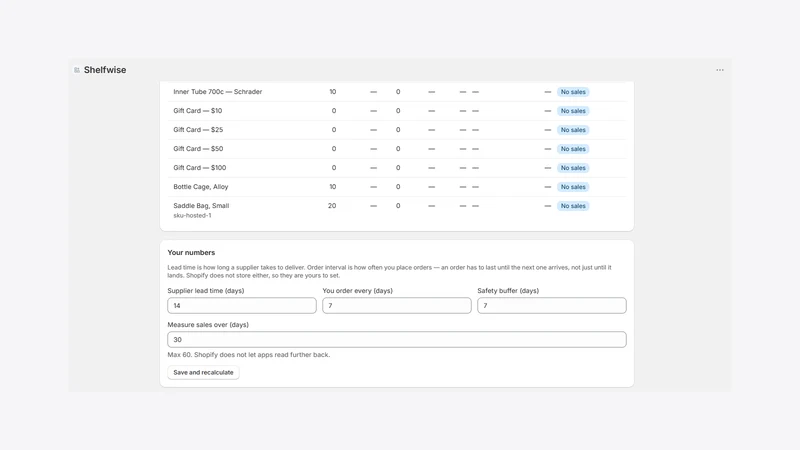This screenshot has height=450, width=800.
Task: Click stock value 10 for Bottle Cage, Alloy
Action: (x=332, y=187)
